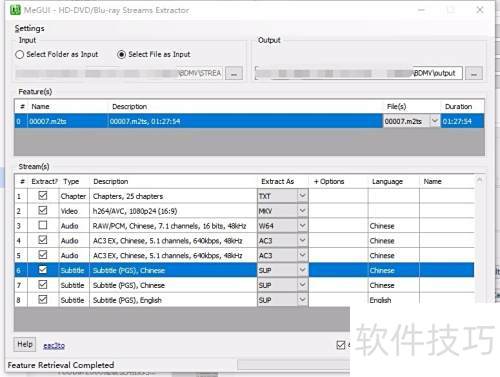This screenshot has width=500, height=377.
Task: Open SUP Extract As dropdown for stream 6
Action: click(302, 270)
